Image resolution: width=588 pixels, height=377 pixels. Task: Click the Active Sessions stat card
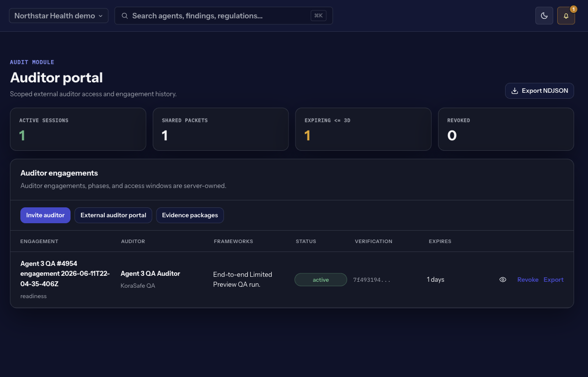point(78,129)
